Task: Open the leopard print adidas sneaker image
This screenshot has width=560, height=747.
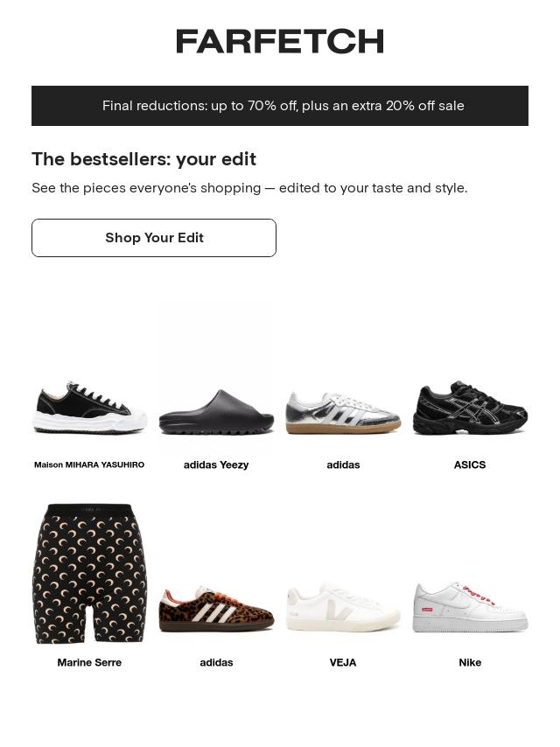Action: click(216, 609)
